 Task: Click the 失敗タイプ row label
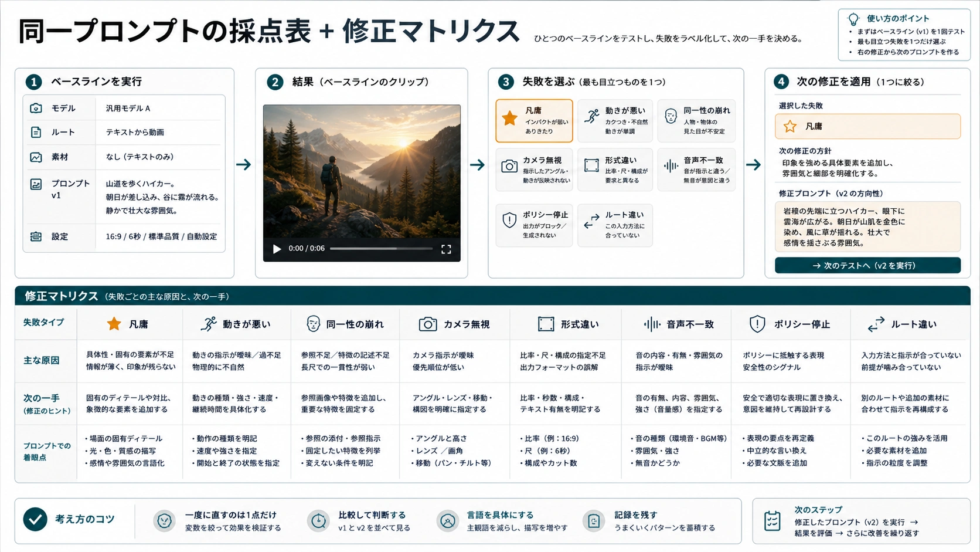tap(43, 322)
